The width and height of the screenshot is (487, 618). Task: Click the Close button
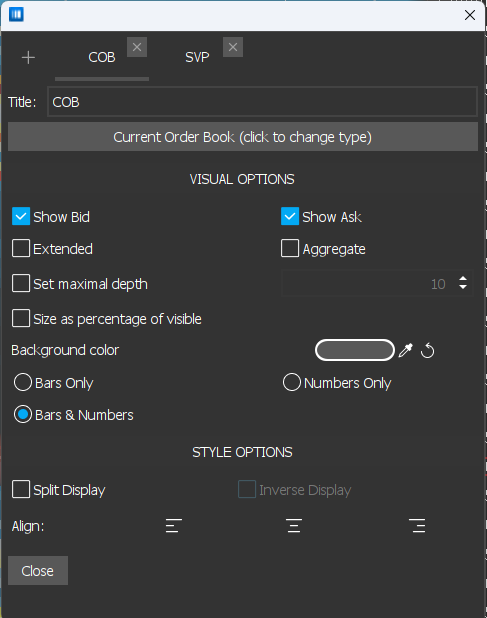coord(38,570)
